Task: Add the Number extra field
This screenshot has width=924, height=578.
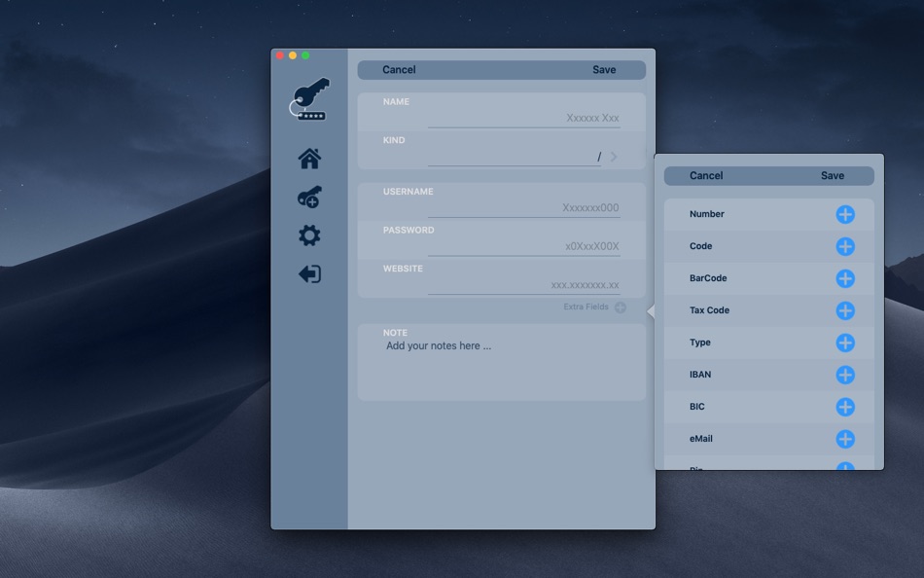Action: pos(845,214)
